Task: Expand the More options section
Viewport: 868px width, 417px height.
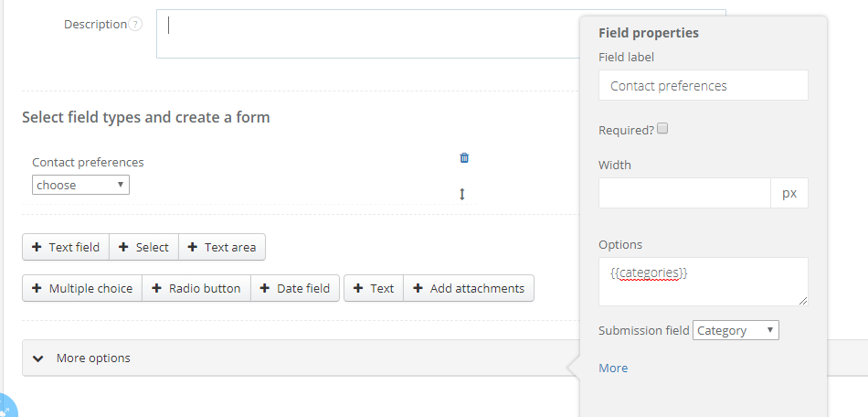Action: tap(82, 358)
